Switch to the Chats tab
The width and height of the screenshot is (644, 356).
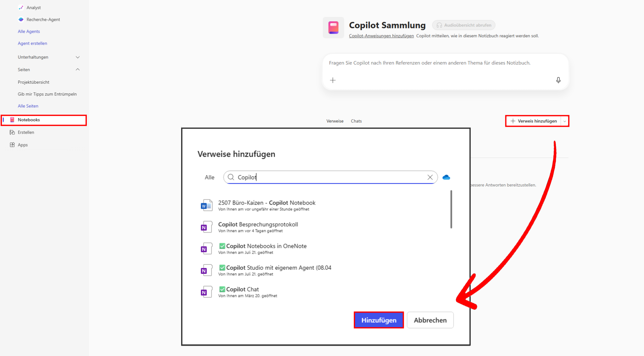[x=356, y=121]
